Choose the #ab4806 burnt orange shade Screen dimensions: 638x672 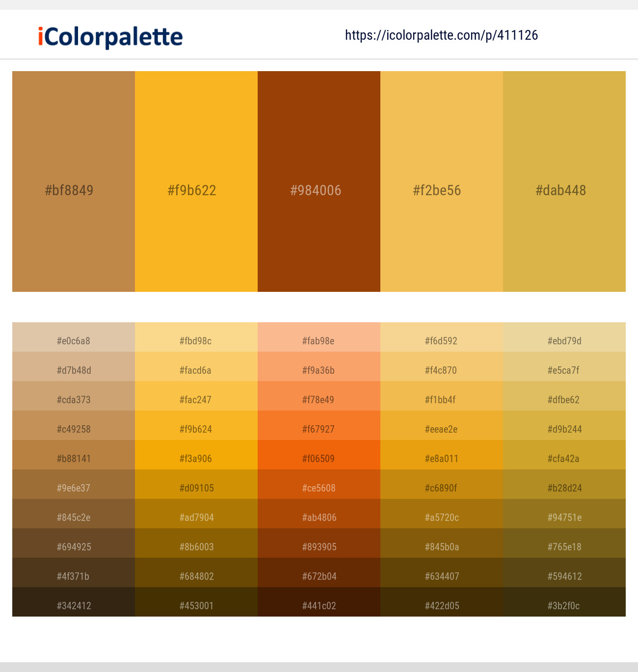pyautogui.click(x=319, y=514)
